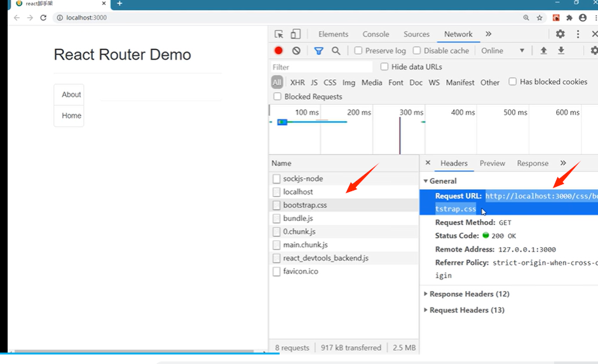Enable Preserve log checkbox

coord(358,50)
